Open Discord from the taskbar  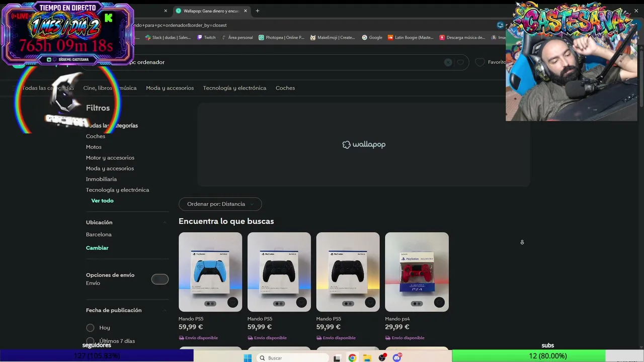397,358
